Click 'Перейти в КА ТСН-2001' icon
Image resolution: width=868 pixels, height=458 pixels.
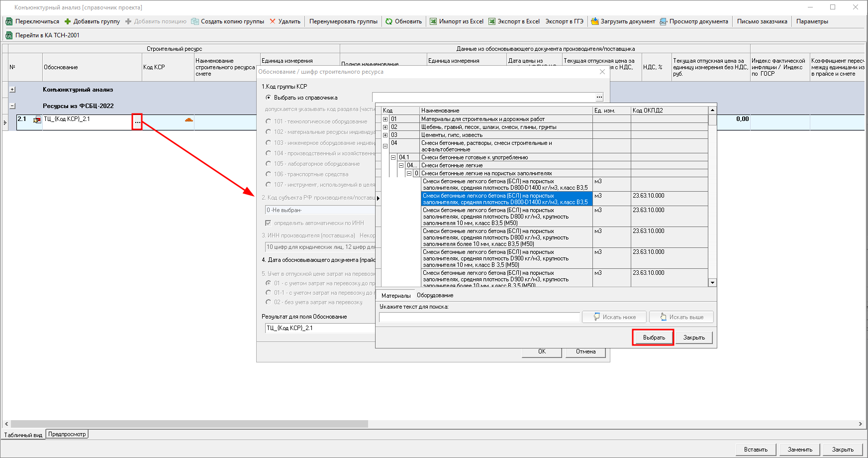(x=9, y=35)
